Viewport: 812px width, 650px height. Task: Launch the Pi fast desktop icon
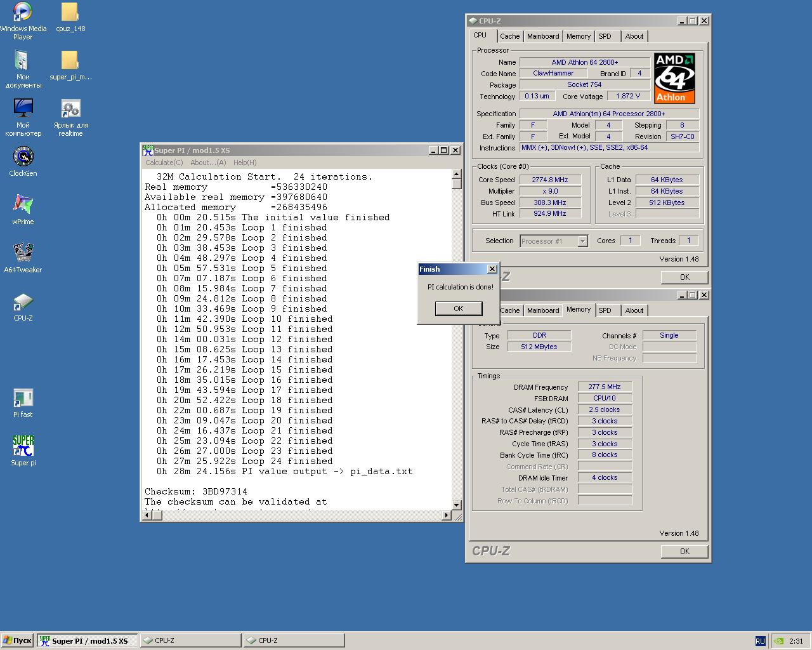click(23, 403)
